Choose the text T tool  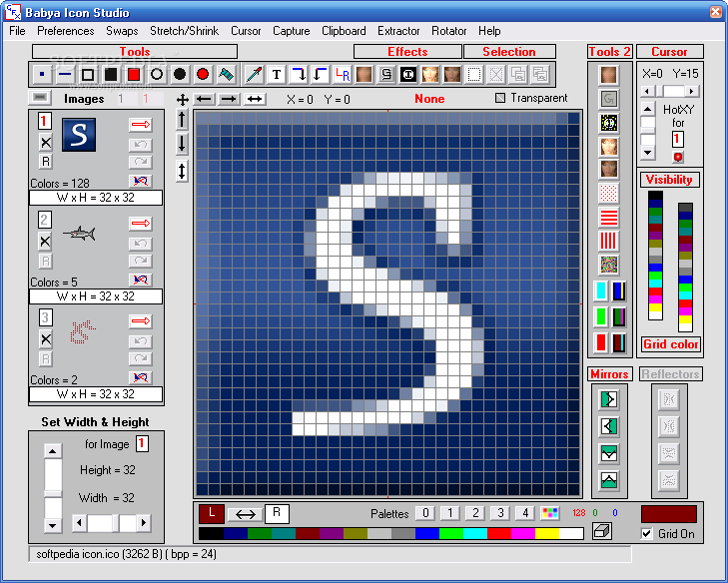(277, 74)
